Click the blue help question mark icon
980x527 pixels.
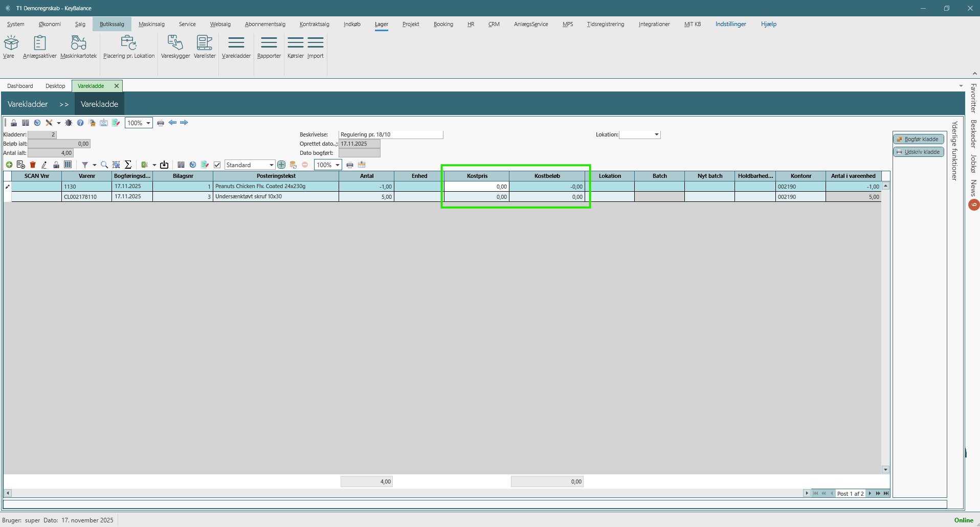(x=80, y=123)
